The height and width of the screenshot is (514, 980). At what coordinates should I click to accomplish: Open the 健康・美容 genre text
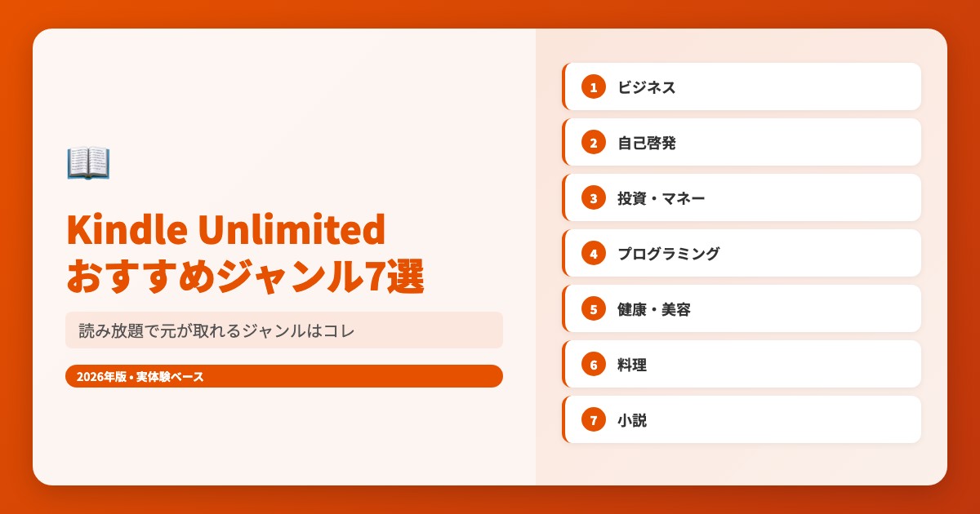[654, 309]
